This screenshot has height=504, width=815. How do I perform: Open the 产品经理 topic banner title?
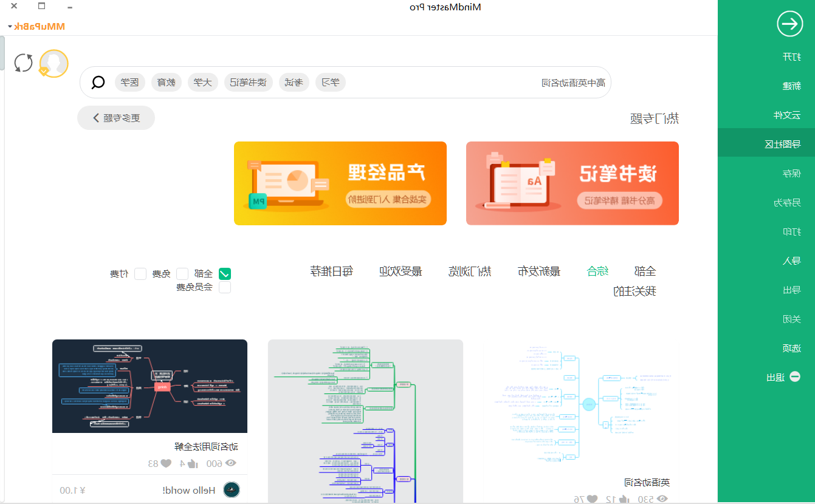coord(387,173)
